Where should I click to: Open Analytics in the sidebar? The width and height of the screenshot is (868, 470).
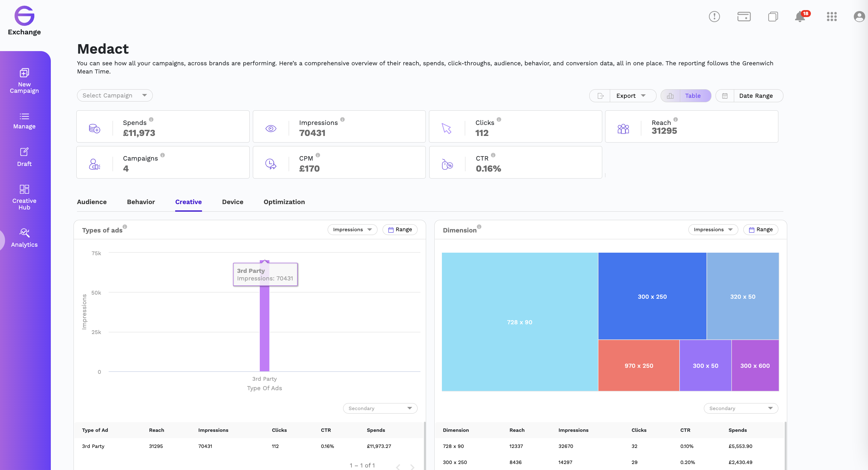click(24, 238)
